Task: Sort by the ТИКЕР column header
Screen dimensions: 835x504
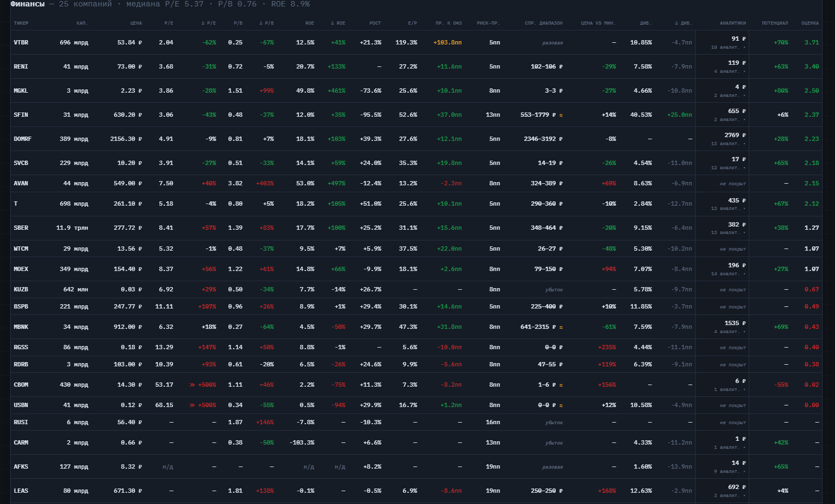Action: pyautogui.click(x=21, y=24)
